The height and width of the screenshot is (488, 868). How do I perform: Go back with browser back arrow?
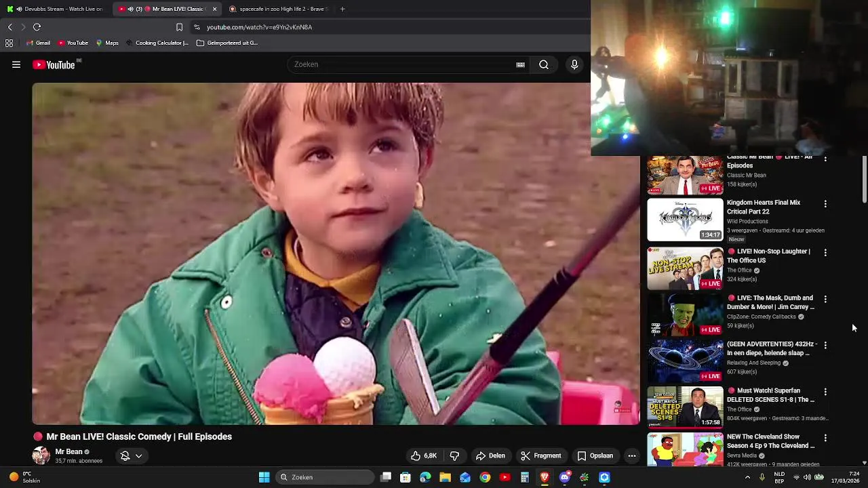[x=9, y=27]
